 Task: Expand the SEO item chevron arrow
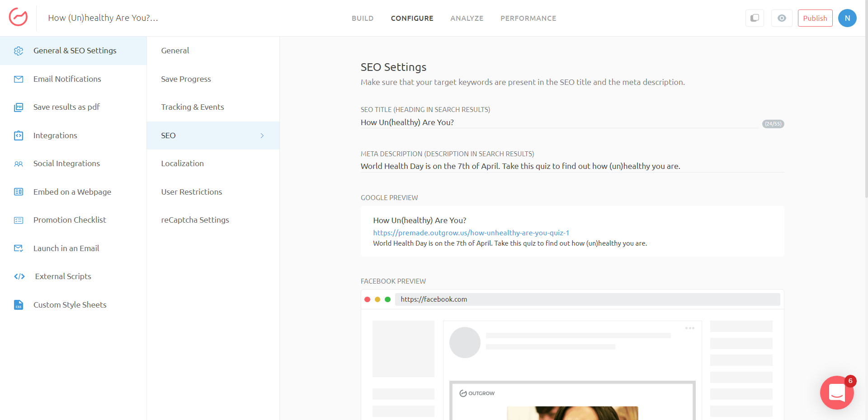click(x=262, y=135)
